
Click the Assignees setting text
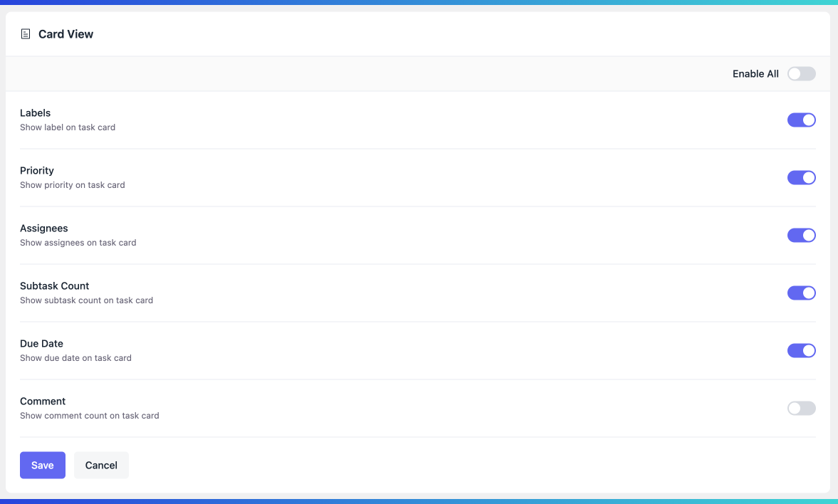43,228
